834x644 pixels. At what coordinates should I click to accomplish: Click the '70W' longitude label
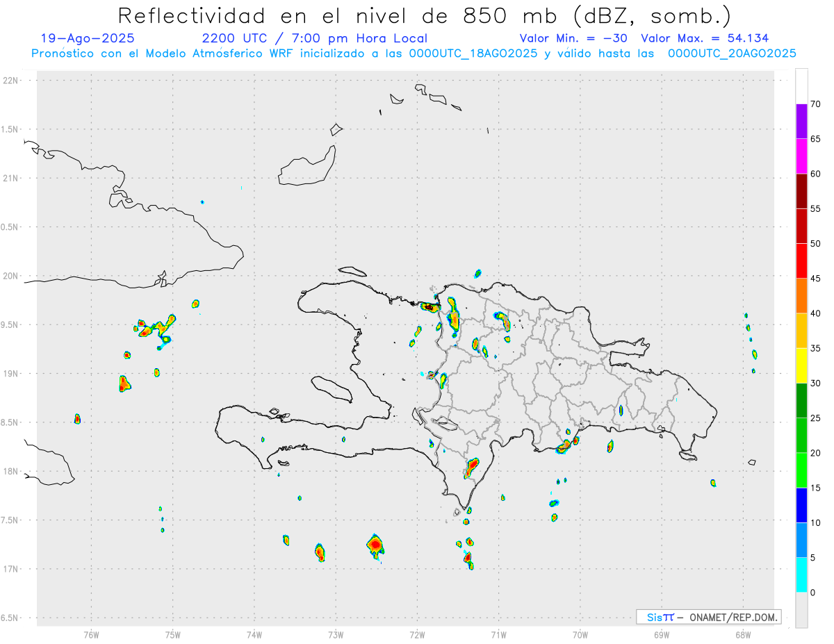point(580,634)
